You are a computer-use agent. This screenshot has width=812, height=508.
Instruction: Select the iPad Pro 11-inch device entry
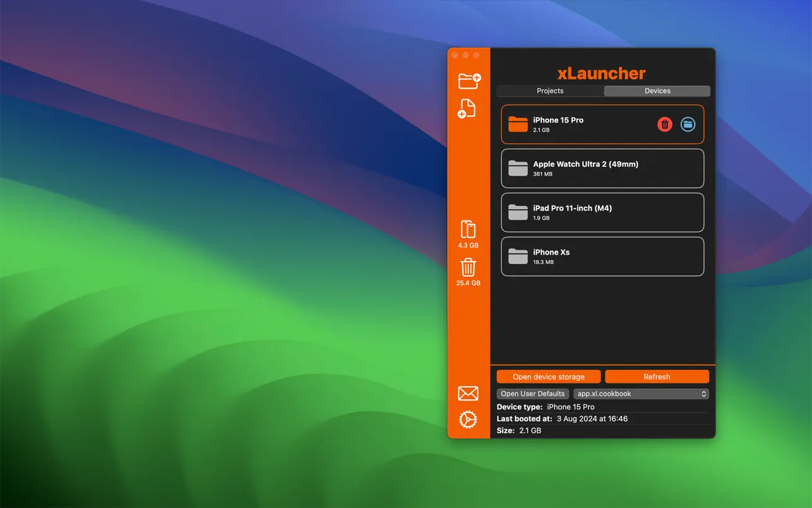click(x=602, y=212)
